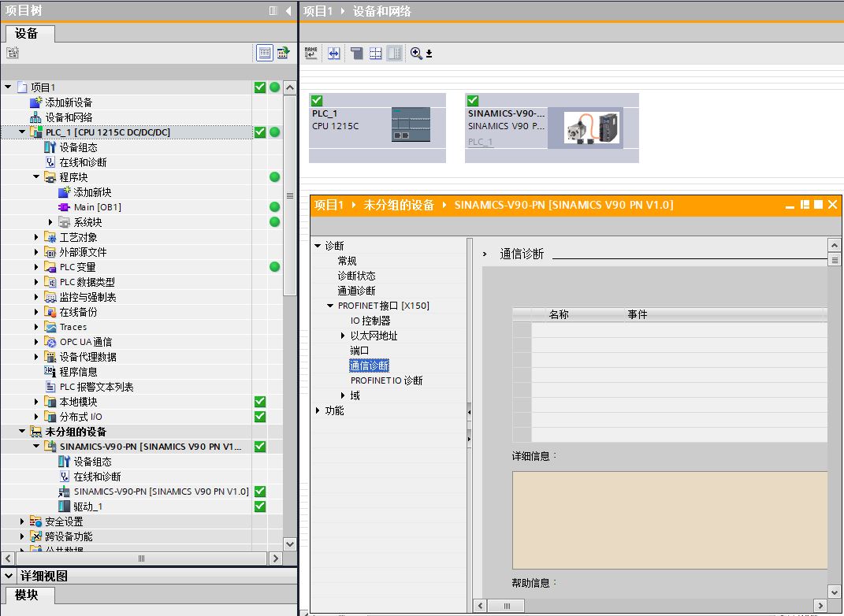Collapse the 项目1 root node
The image size is (844, 616).
coord(8,87)
